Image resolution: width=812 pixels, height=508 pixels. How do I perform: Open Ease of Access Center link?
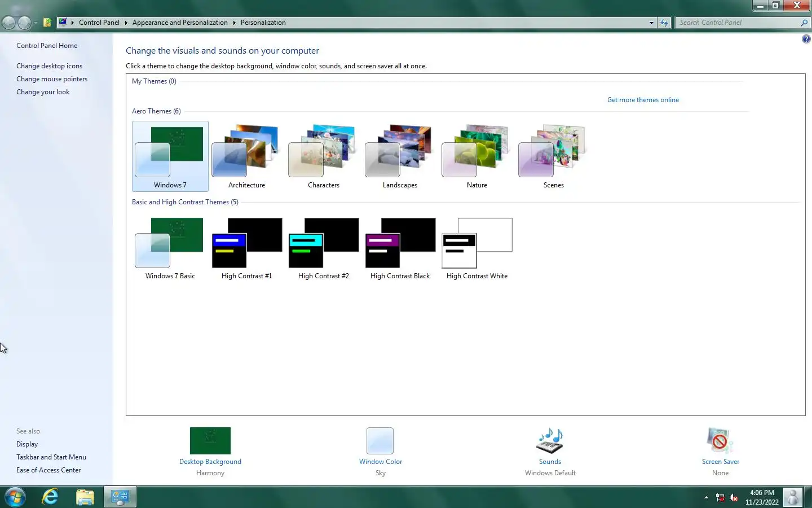(48, 470)
